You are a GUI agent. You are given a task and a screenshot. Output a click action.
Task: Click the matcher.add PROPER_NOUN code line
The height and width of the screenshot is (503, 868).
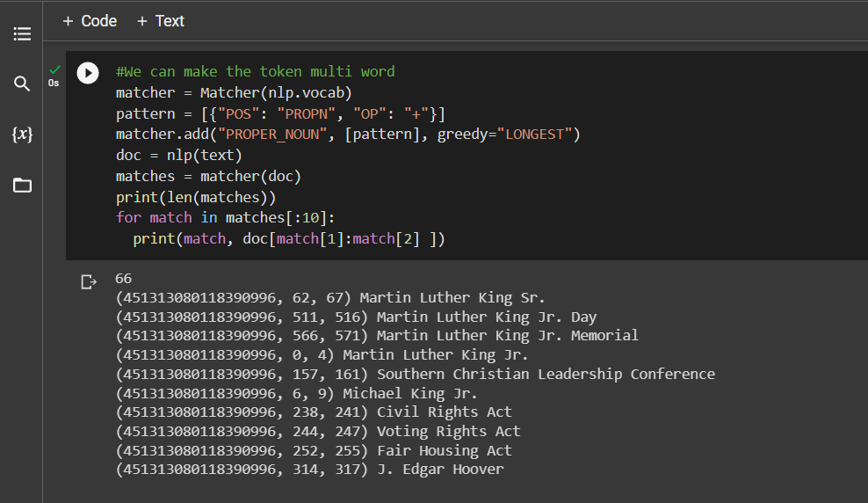coord(348,134)
